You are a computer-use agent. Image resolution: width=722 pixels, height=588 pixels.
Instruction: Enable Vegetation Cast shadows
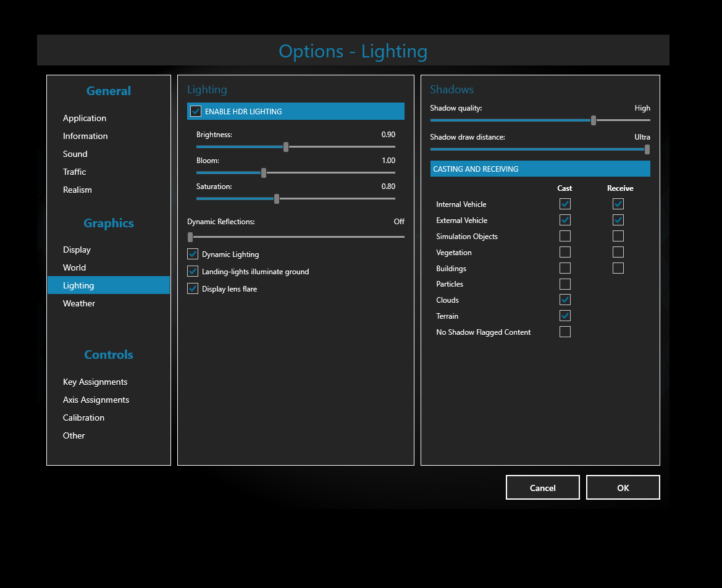coord(565,253)
